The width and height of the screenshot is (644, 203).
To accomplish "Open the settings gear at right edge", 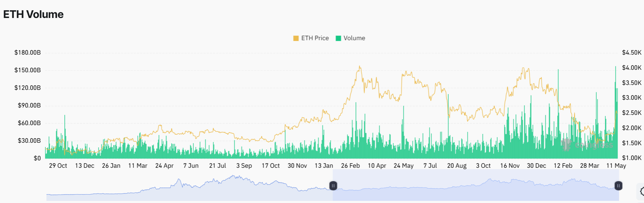I will click(x=642, y=191).
